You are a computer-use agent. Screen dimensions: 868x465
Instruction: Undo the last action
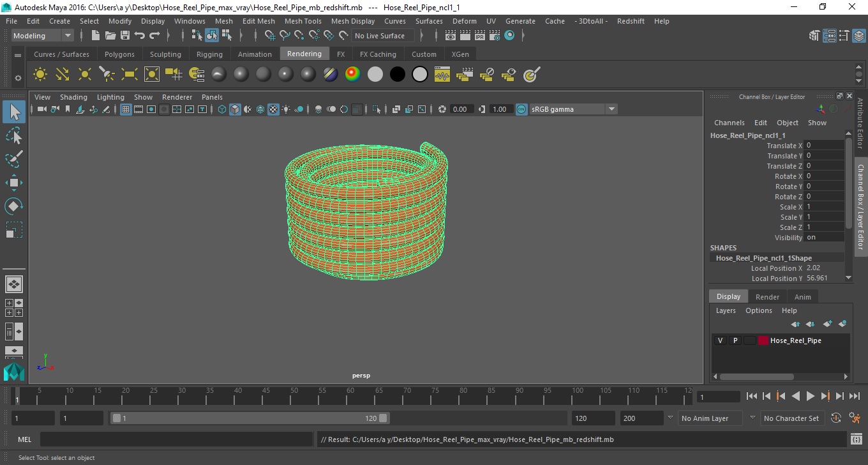click(x=140, y=36)
